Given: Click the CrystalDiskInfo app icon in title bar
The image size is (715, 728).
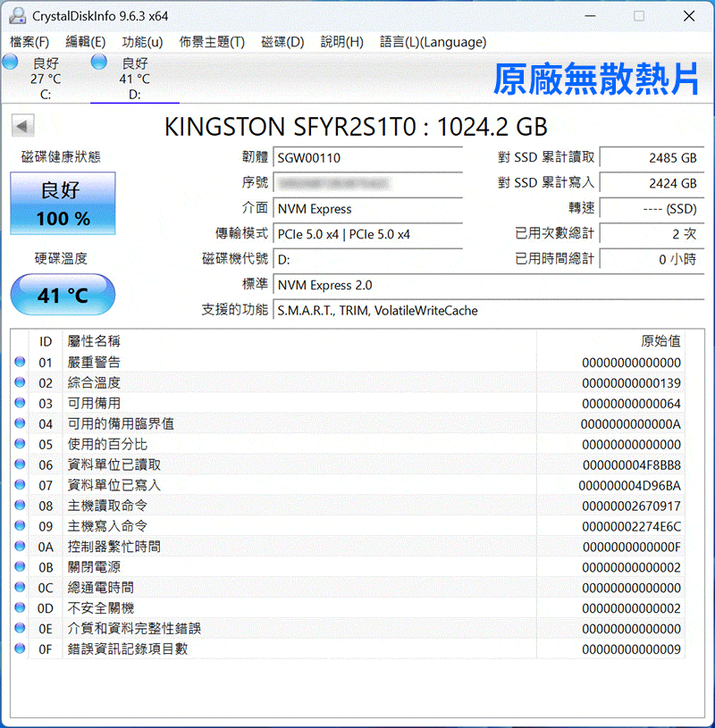Looking at the screenshot, I should click(17, 16).
